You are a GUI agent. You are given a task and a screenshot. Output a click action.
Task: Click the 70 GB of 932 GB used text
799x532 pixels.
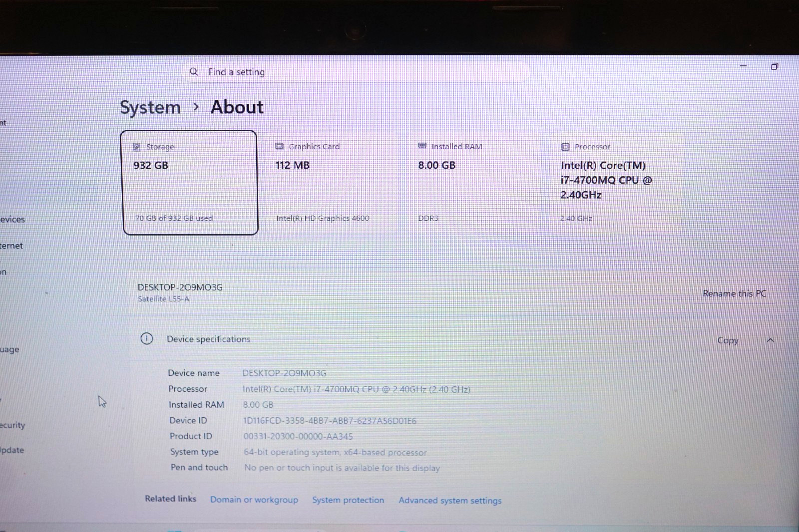(174, 218)
